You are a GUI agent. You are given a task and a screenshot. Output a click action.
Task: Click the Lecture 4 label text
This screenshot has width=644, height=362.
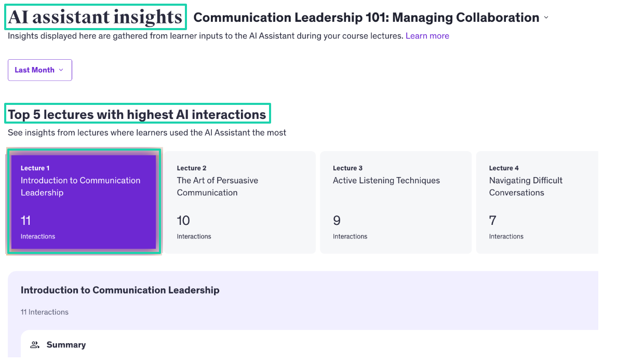tap(504, 168)
